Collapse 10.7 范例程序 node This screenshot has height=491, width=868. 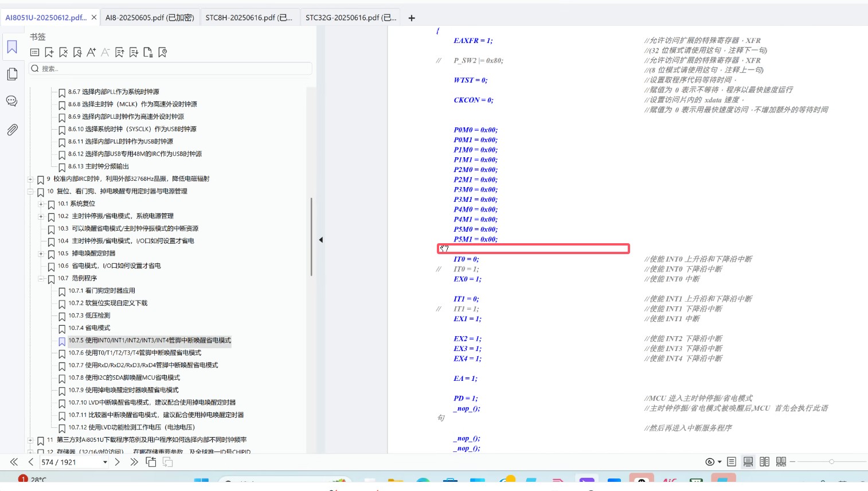point(41,279)
